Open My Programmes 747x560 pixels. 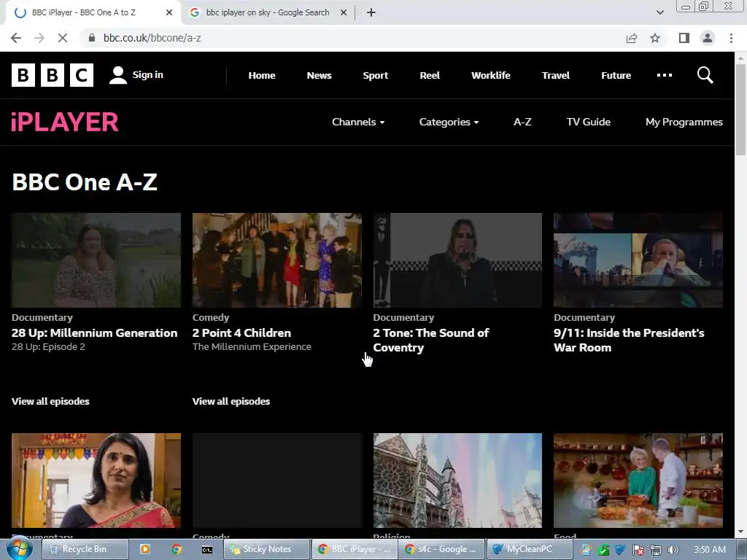684,122
